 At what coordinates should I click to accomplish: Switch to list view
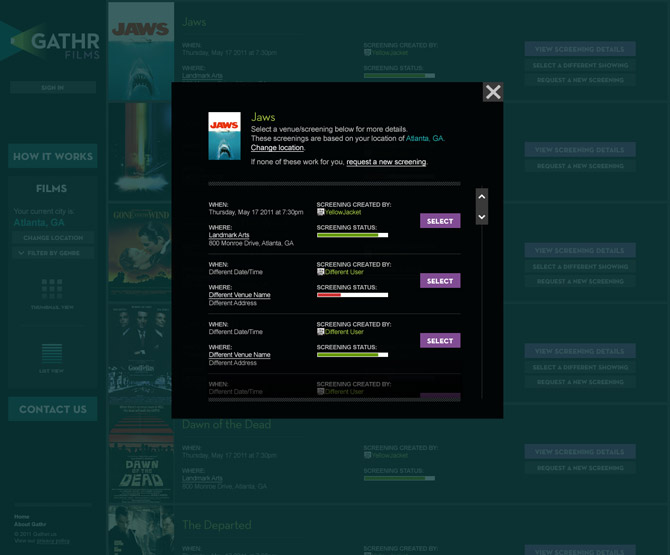coord(52,358)
